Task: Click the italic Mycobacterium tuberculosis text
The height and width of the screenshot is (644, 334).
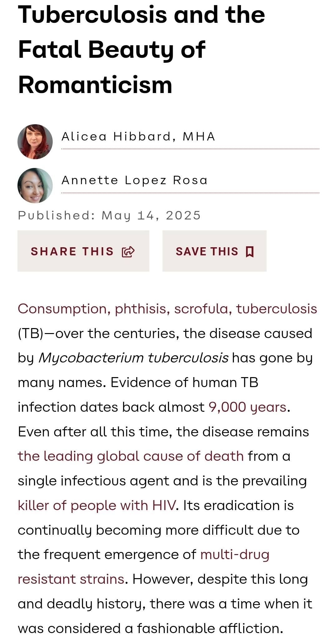Action: (x=133, y=358)
